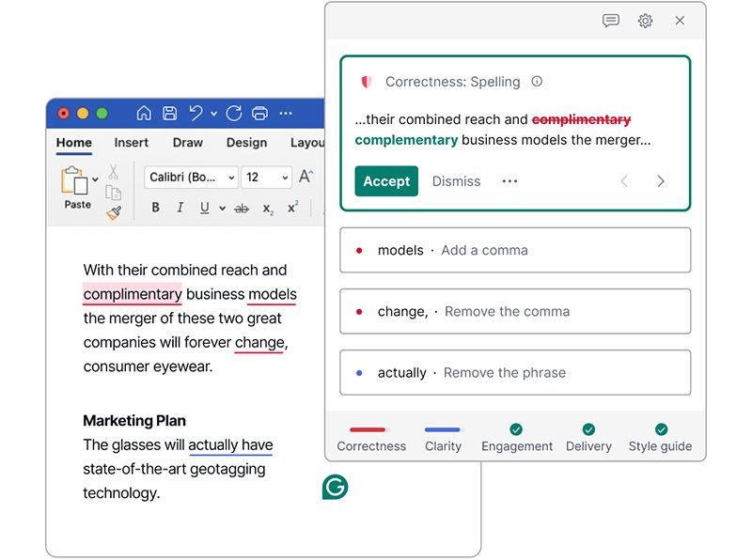Click the Copy icon

[x=113, y=193]
